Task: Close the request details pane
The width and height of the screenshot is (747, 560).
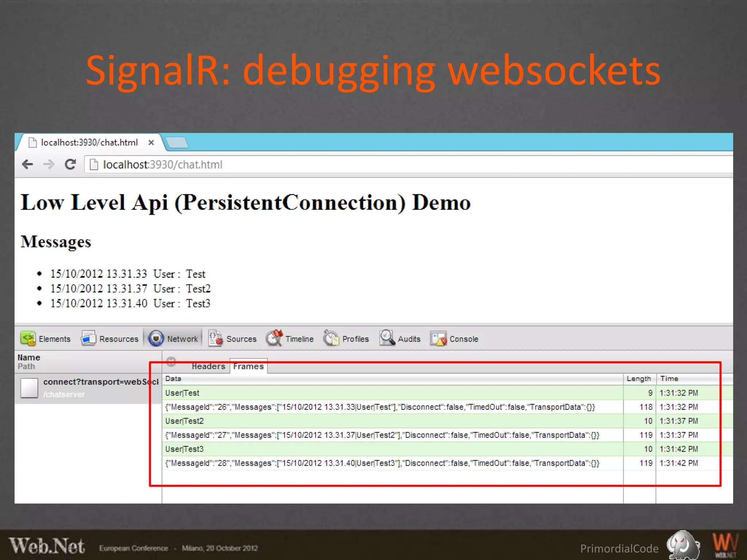Action: point(171,362)
